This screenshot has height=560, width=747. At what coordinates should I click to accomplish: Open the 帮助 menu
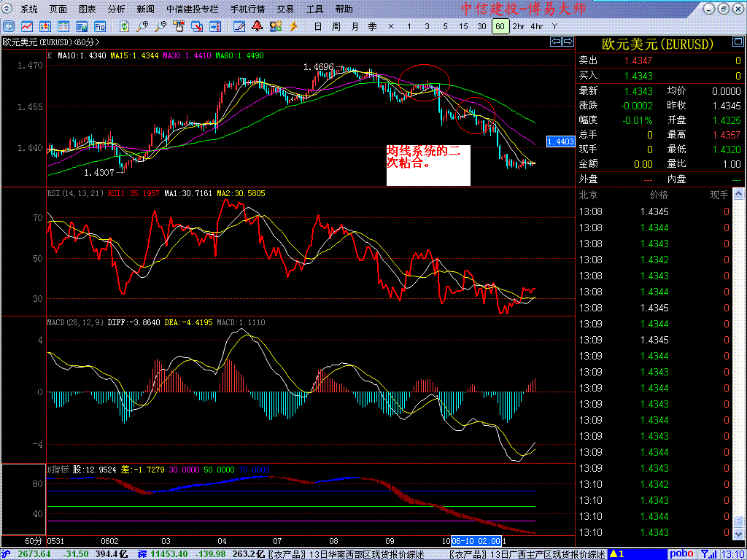click(x=344, y=9)
